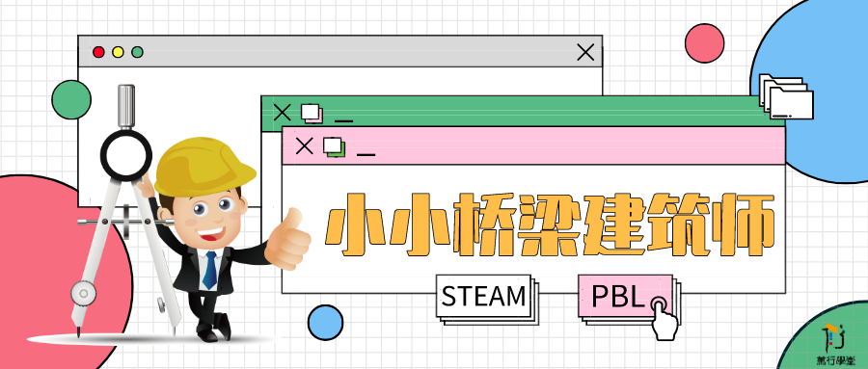Click the small blue circle at bottom
This screenshot has height=369, width=868.
(x=326, y=323)
